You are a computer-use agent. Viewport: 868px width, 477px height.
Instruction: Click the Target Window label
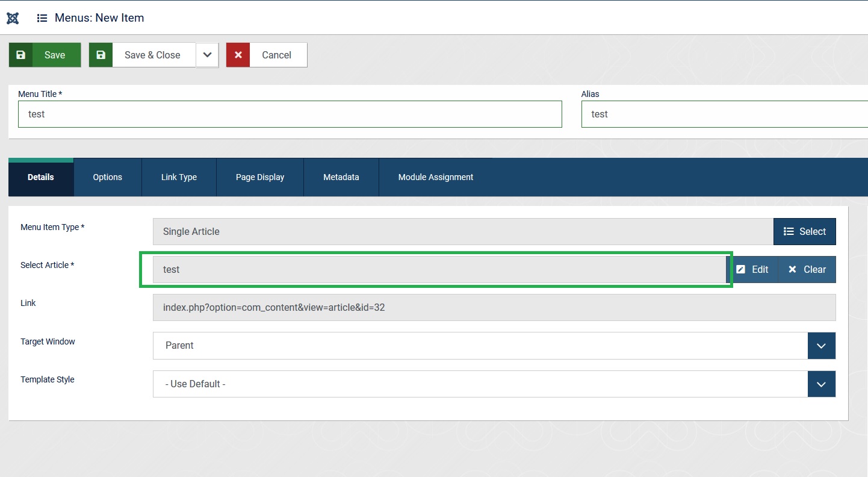[48, 341]
